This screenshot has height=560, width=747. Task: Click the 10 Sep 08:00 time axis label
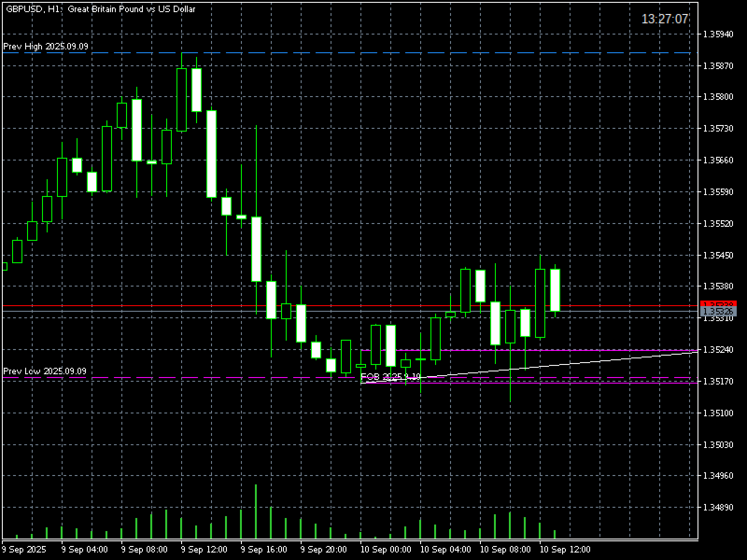tap(505, 550)
